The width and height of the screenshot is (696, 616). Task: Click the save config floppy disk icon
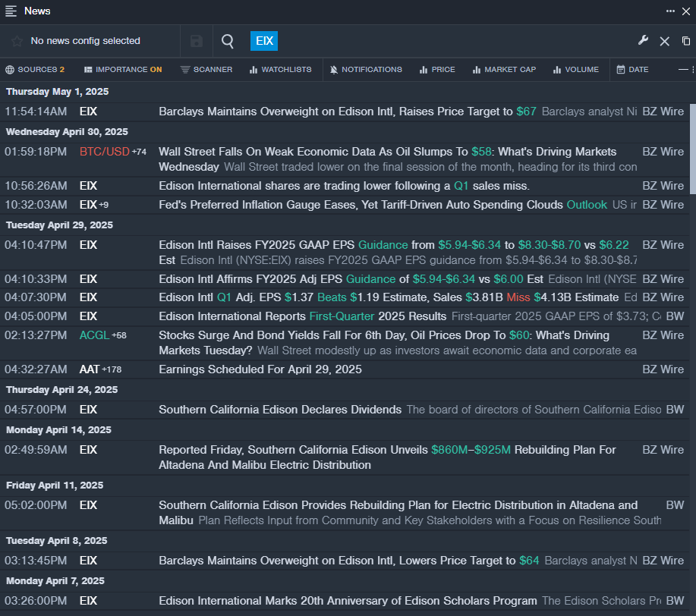click(196, 41)
